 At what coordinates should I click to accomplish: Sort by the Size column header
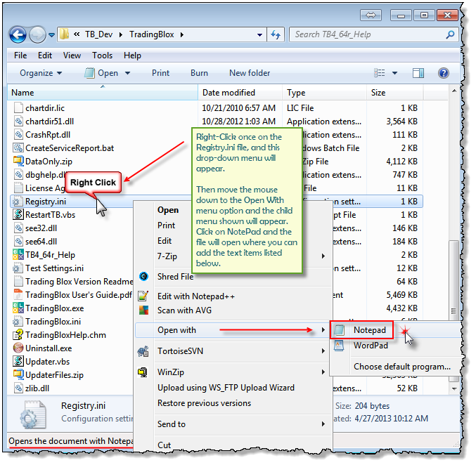click(x=395, y=93)
